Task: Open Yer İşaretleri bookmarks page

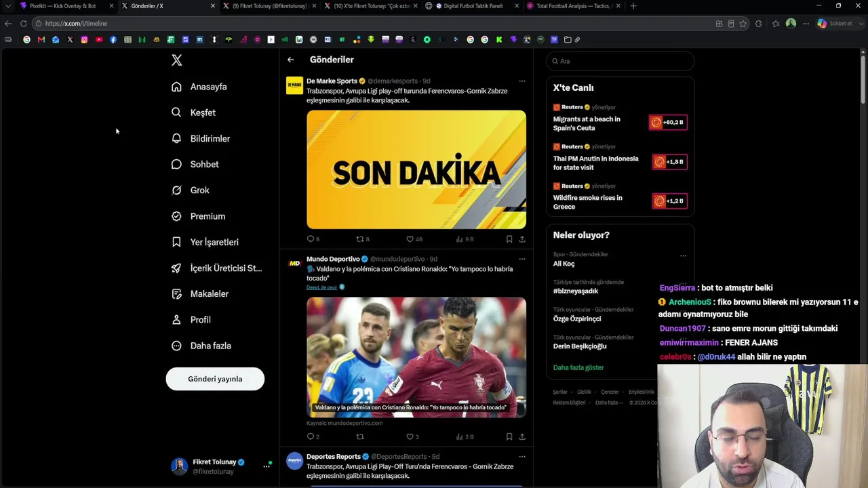Action: [x=205, y=242]
